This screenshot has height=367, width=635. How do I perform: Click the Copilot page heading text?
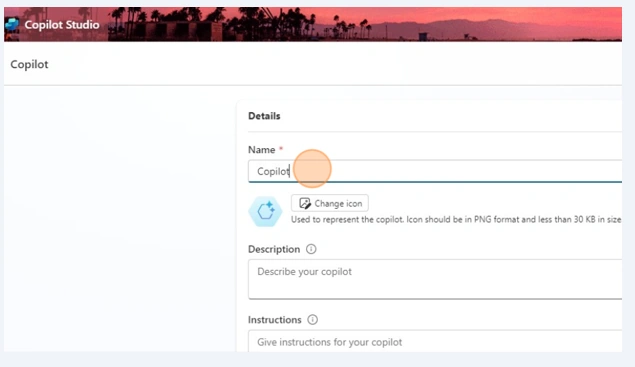29,64
